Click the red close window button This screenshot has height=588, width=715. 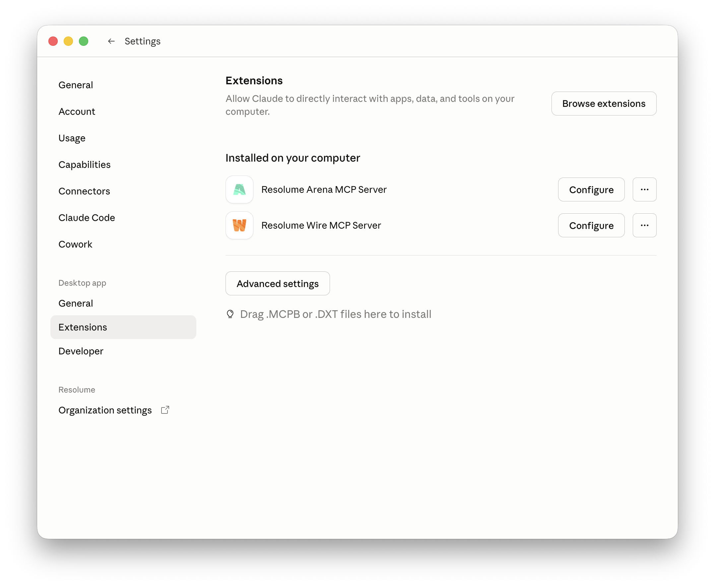pyautogui.click(x=53, y=41)
